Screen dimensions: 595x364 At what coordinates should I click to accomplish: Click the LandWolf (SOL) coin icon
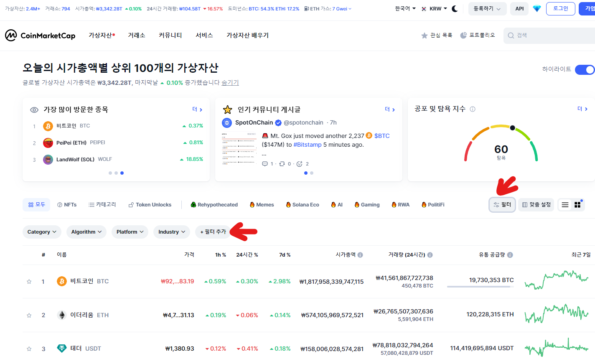[48, 160]
